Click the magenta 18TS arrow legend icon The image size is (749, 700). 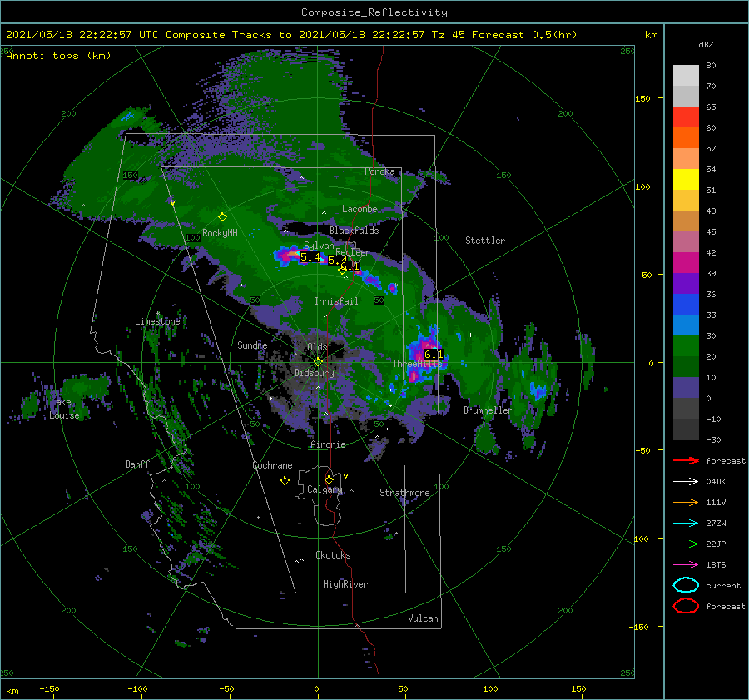coord(686,565)
